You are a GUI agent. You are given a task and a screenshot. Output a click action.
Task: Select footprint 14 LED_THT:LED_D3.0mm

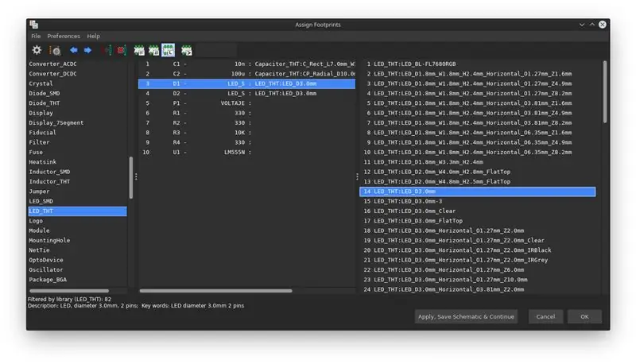click(x=478, y=192)
